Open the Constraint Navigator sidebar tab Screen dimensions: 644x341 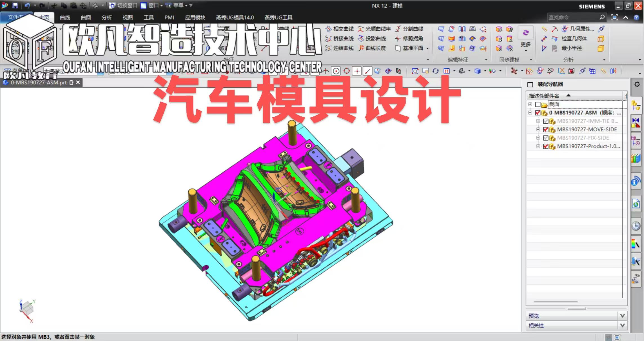[636, 123]
